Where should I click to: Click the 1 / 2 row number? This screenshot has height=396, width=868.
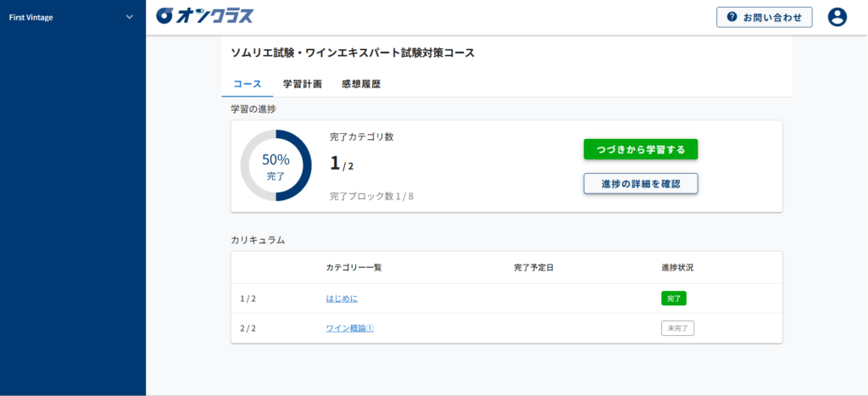click(x=248, y=298)
